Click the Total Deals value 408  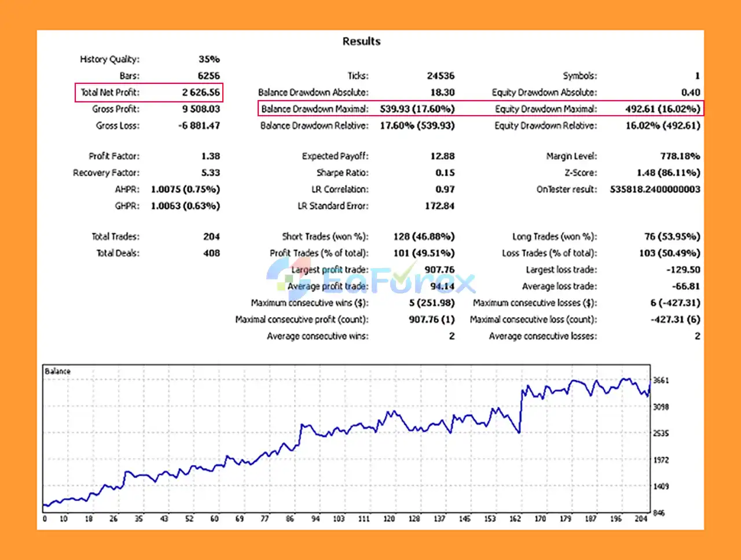[x=211, y=253]
